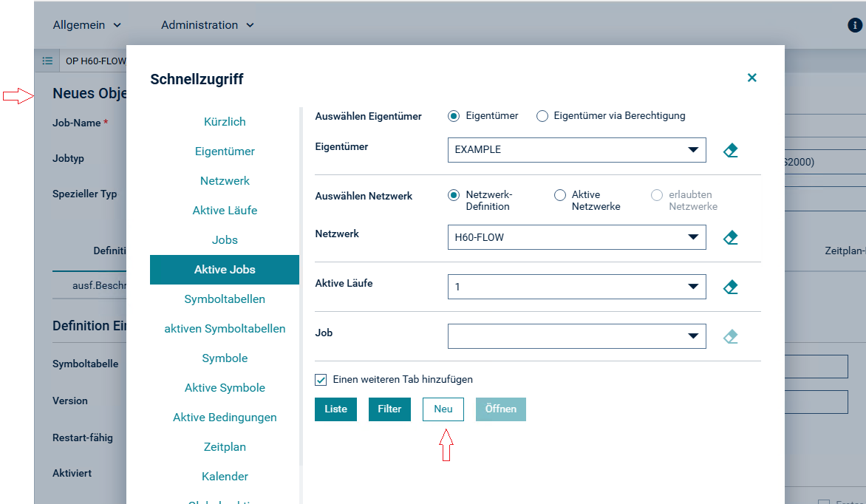
Task: Select Aktive Jobs in the left navigation
Action: (x=225, y=270)
